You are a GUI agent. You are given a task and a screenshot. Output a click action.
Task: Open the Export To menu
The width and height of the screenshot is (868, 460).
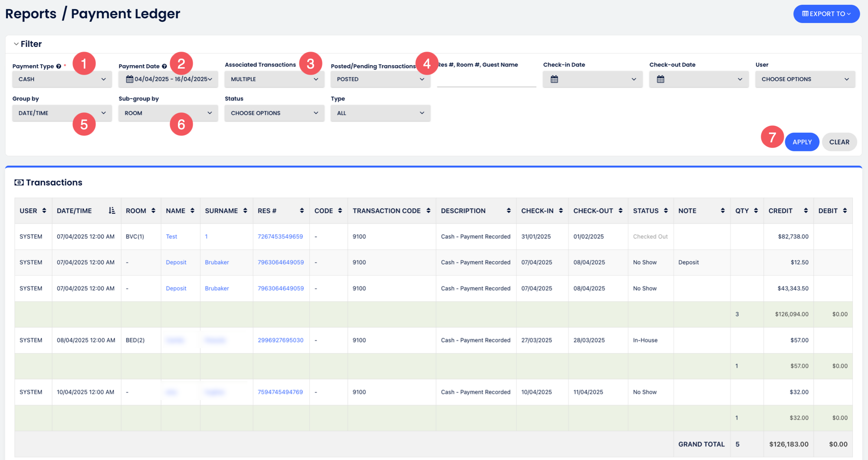pyautogui.click(x=826, y=14)
